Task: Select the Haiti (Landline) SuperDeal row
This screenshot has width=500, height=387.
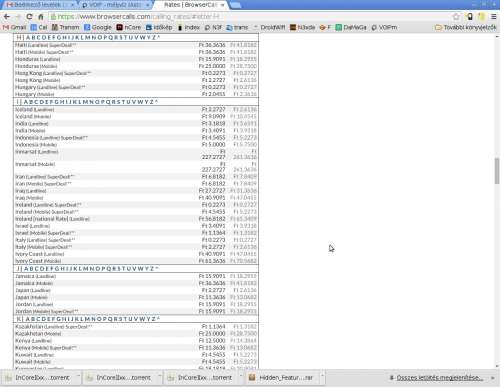Action: tap(136, 45)
